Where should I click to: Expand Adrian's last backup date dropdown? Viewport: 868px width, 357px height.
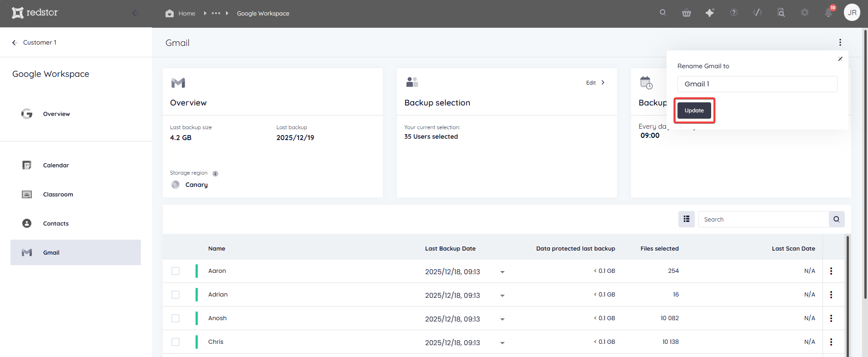tap(502, 296)
